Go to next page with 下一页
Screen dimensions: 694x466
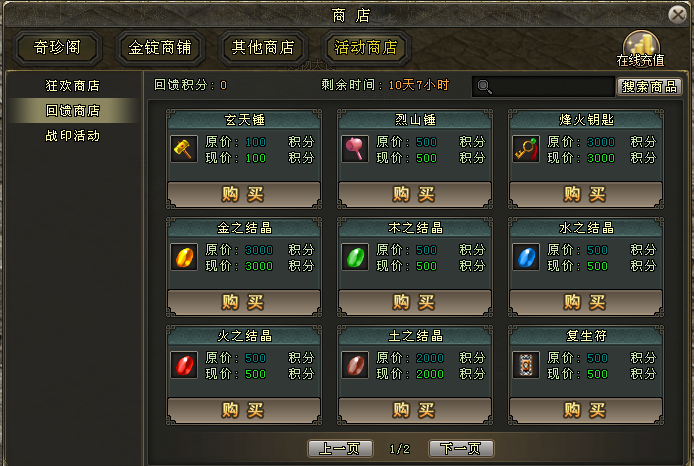[x=461, y=449]
